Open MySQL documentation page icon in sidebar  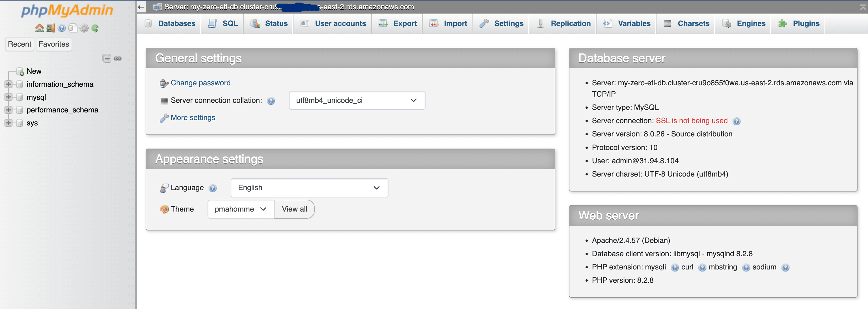click(x=73, y=28)
